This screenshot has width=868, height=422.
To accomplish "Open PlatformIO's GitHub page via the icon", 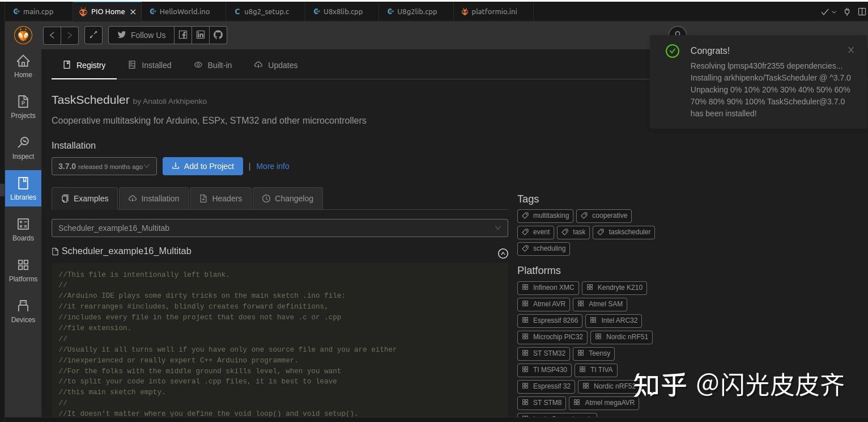I will [218, 35].
